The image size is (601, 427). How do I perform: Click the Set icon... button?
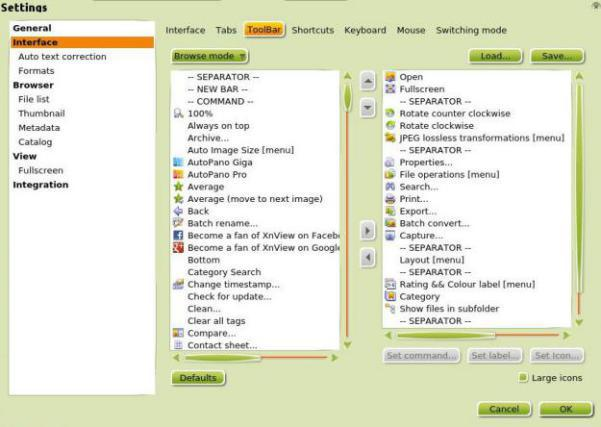click(x=557, y=356)
